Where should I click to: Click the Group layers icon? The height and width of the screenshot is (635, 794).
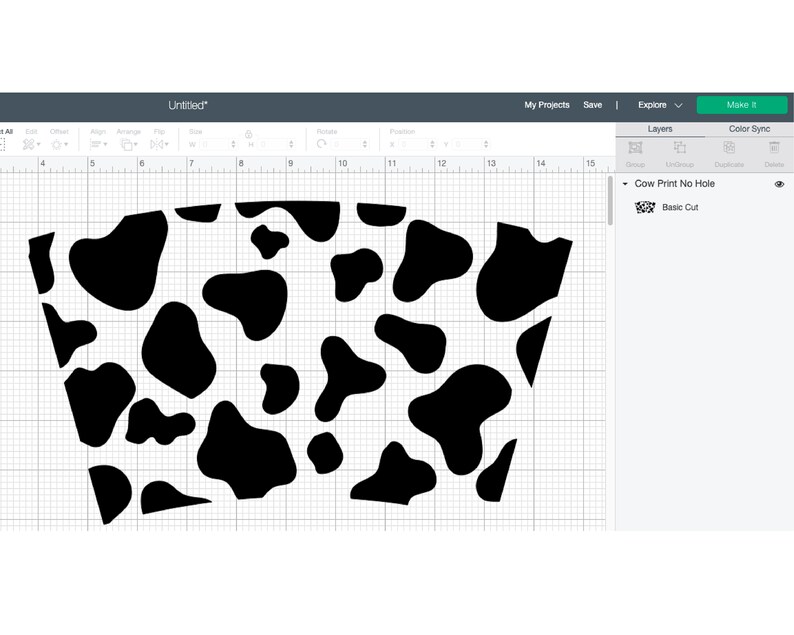[635, 148]
